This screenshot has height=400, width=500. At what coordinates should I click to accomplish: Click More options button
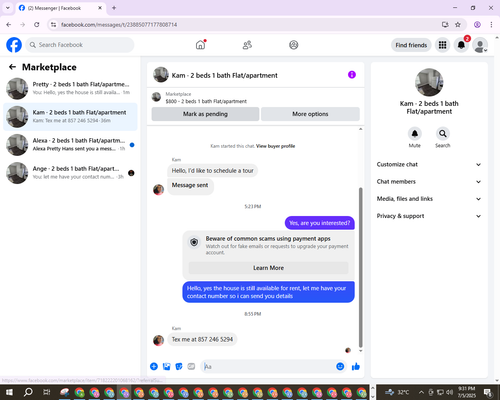coord(310,114)
